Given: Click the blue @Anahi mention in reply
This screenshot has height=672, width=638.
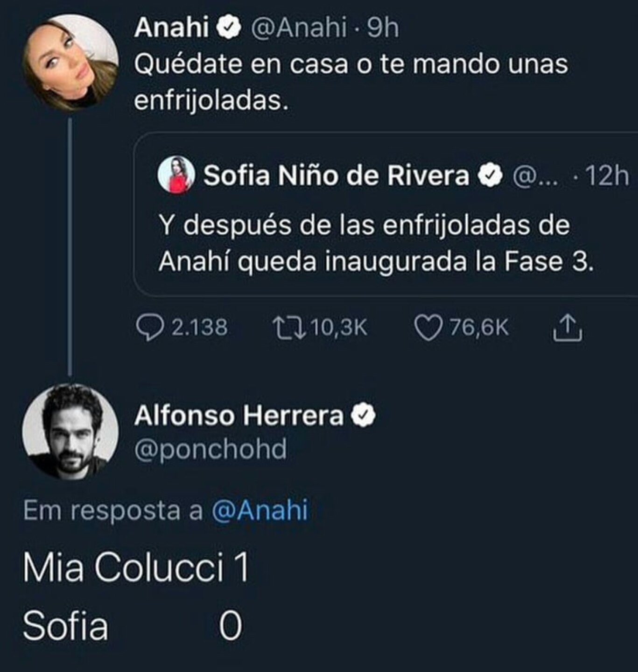Looking at the screenshot, I should click(260, 510).
